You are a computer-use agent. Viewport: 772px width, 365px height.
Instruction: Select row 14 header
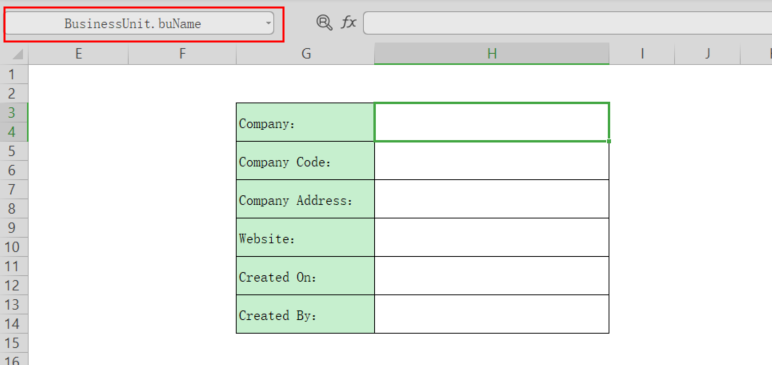14,324
